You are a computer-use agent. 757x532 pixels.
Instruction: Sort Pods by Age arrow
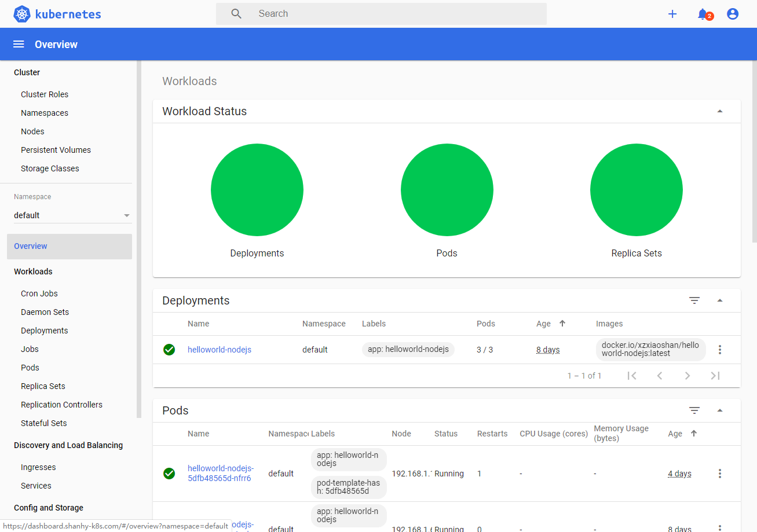[694, 434]
